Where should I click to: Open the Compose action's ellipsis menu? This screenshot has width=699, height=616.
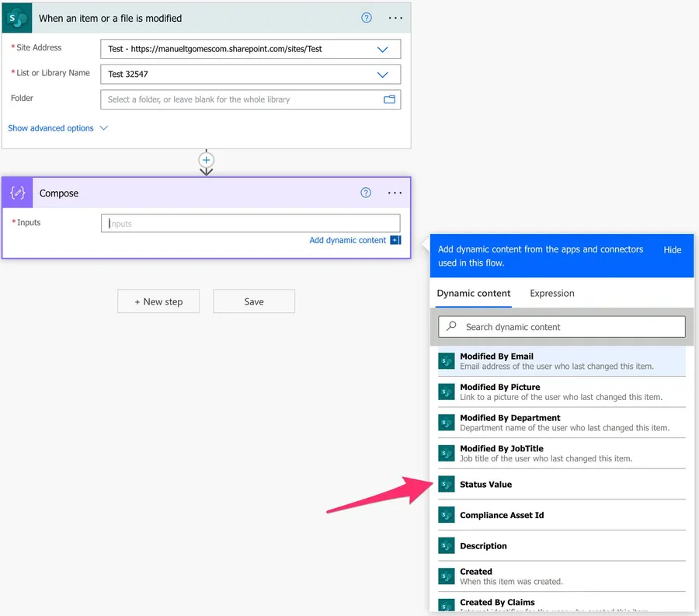[x=395, y=193]
